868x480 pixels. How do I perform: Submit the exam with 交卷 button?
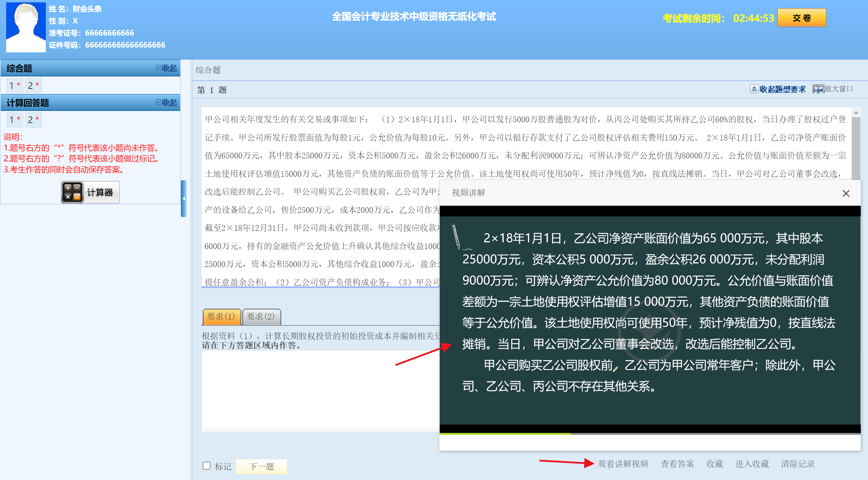click(x=801, y=18)
